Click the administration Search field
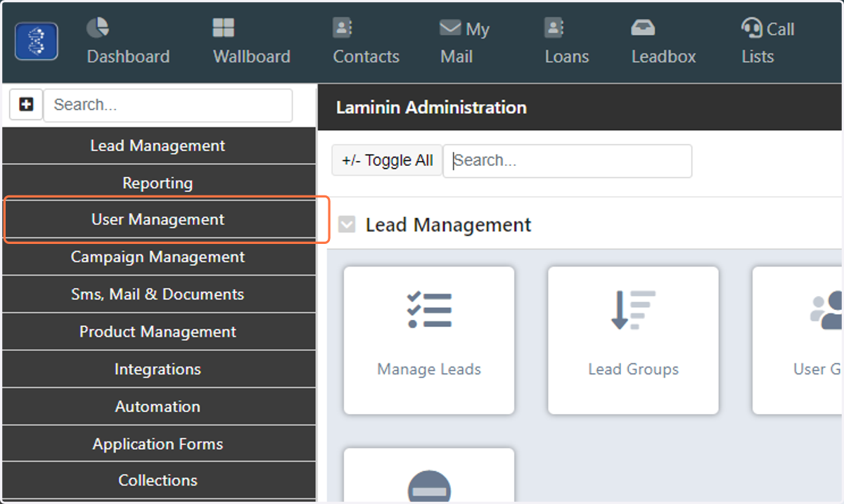Viewport: 844px width, 504px height. pyautogui.click(x=568, y=161)
